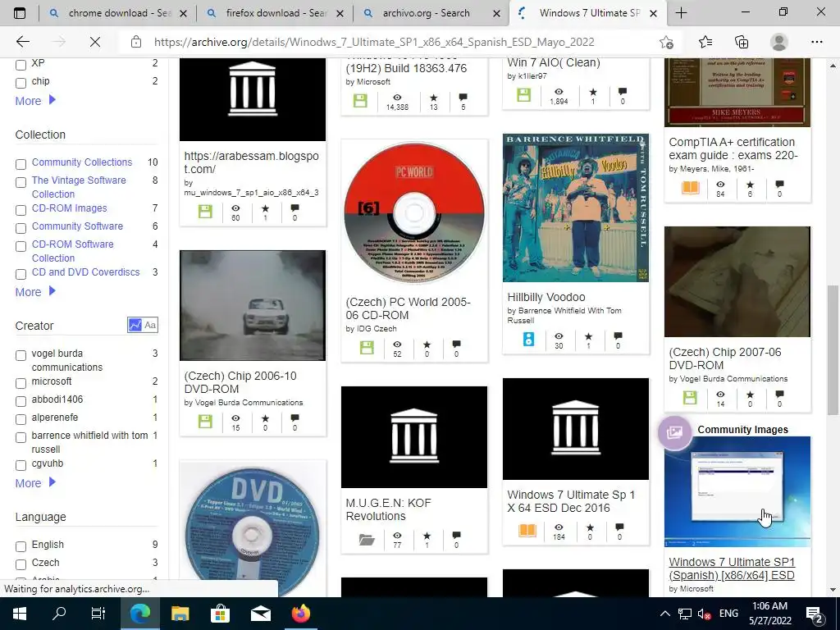Click the browser address bar URL
840x630 pixels.
(374, 42)
